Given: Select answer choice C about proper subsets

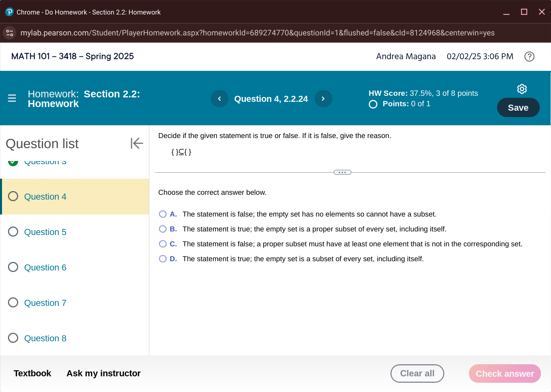Looking at the screenshot, I should (x=163, y=243).
